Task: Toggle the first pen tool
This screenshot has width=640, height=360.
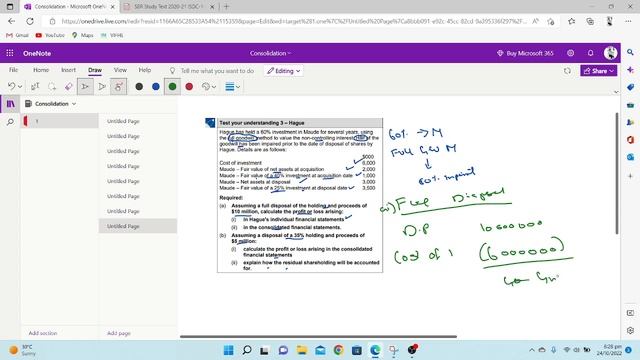Action: coord(85,86)
